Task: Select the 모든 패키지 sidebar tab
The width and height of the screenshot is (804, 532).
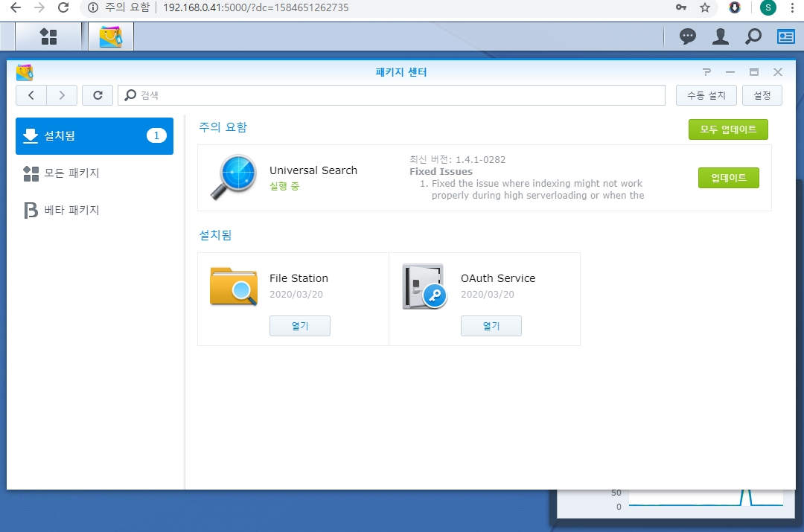Action: pyautogui.click(x=95, y=173)
